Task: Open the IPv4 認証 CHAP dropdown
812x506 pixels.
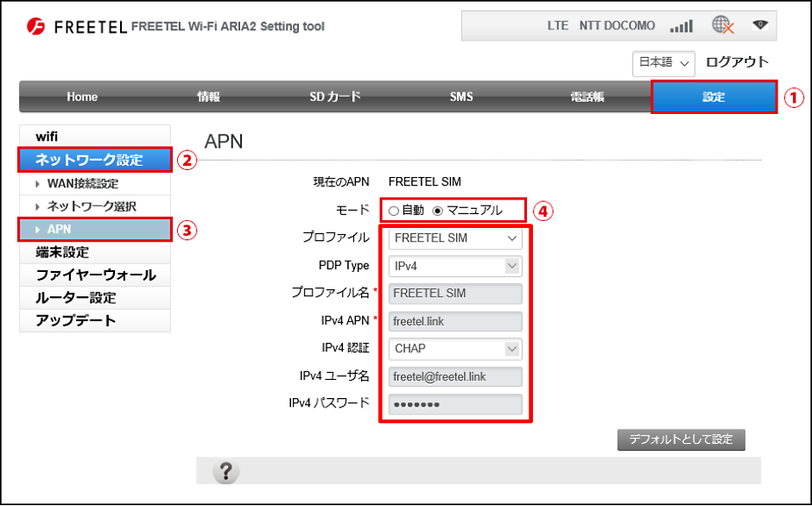Action: pos(455,349)
